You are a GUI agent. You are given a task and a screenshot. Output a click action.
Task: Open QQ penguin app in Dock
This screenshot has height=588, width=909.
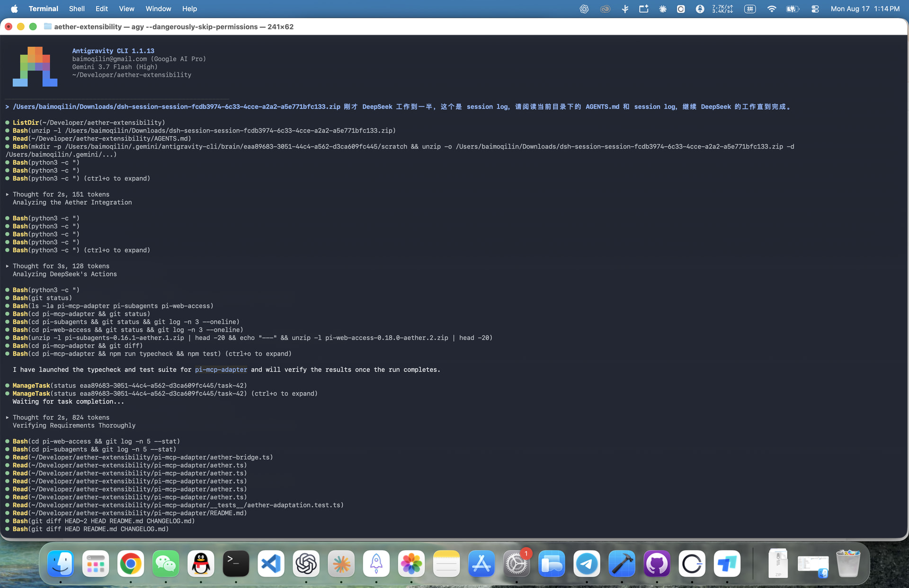point(201,563)
